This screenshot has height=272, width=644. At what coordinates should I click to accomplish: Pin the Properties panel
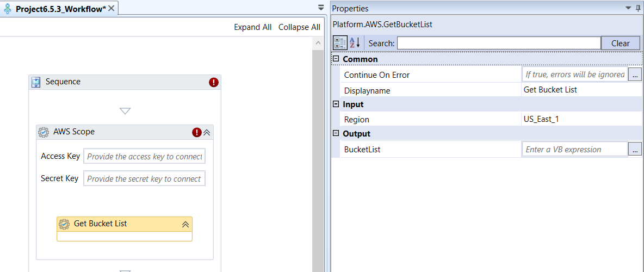tap(638, 8)
